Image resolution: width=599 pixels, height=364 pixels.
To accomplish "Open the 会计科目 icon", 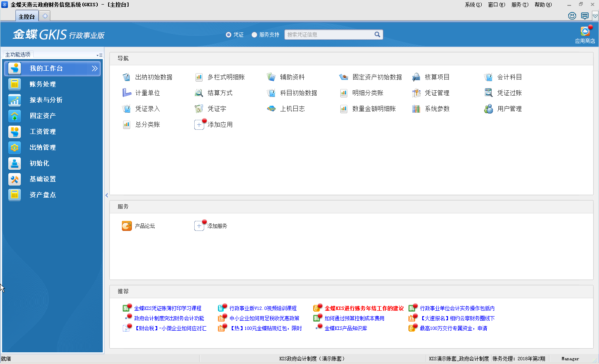I will (x=488, y=77).
